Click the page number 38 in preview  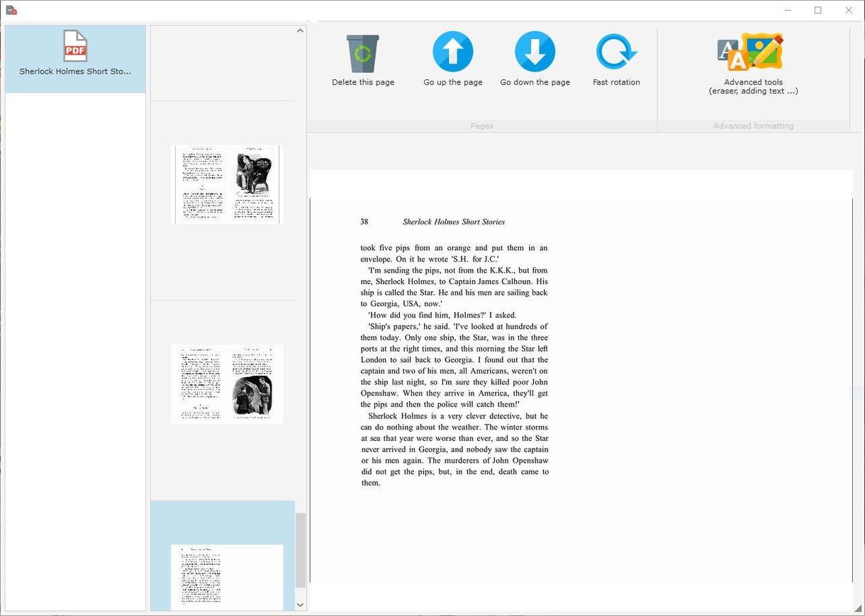coord(364,222)
